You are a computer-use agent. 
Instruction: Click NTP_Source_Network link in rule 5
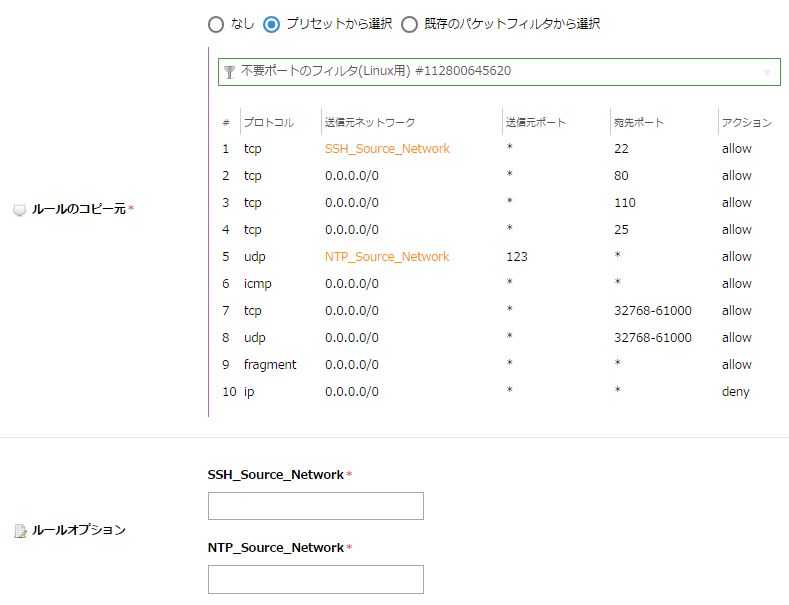coord(387,257)
